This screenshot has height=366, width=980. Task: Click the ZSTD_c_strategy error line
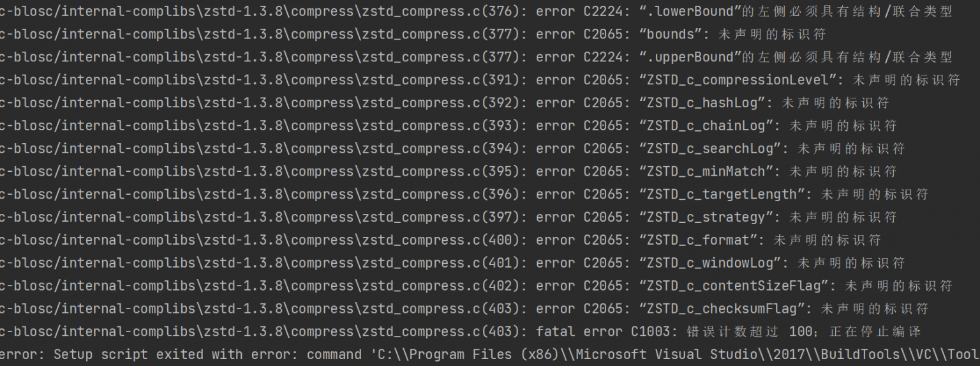point(448,217)
